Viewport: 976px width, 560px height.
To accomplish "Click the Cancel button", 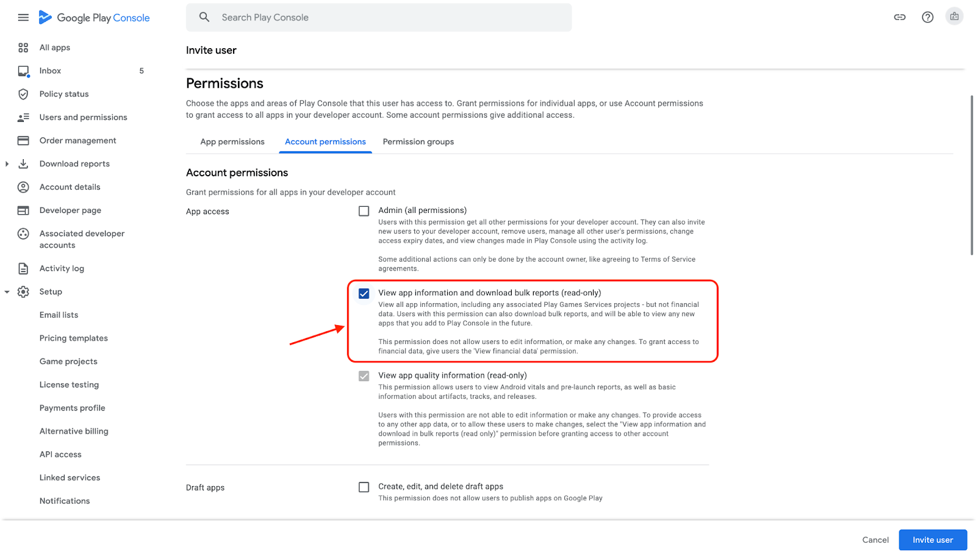I will point(875,540).
